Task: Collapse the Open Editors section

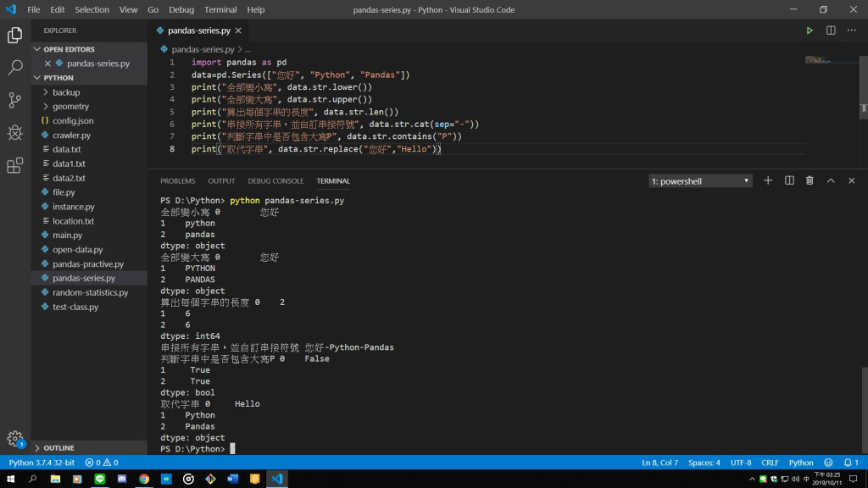Action: click(88, 49)
